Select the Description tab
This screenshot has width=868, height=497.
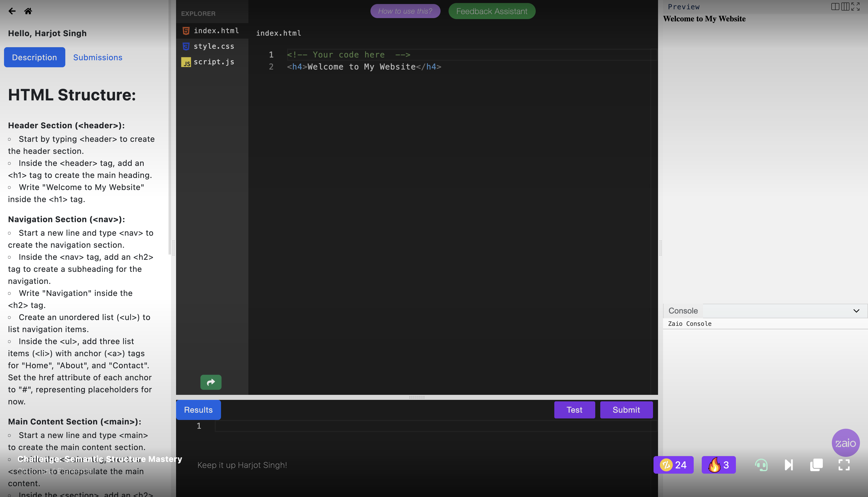(x=34, y=57)
